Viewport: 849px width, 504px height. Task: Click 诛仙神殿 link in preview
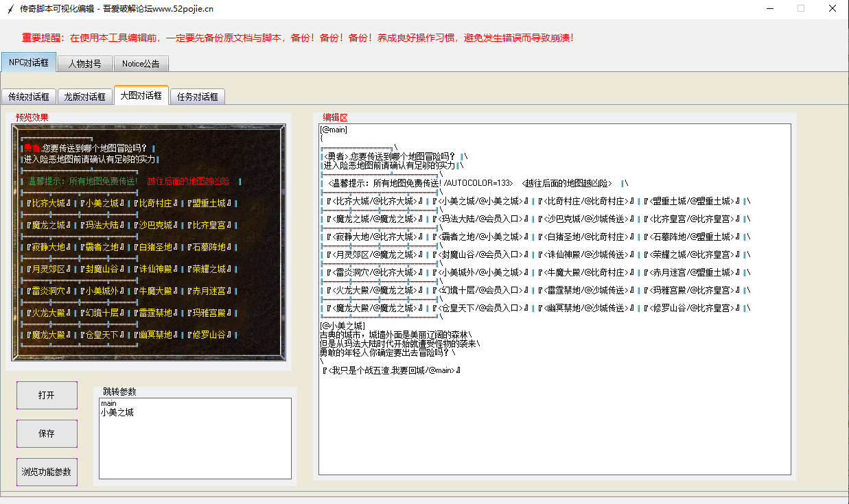coord(156,269)
